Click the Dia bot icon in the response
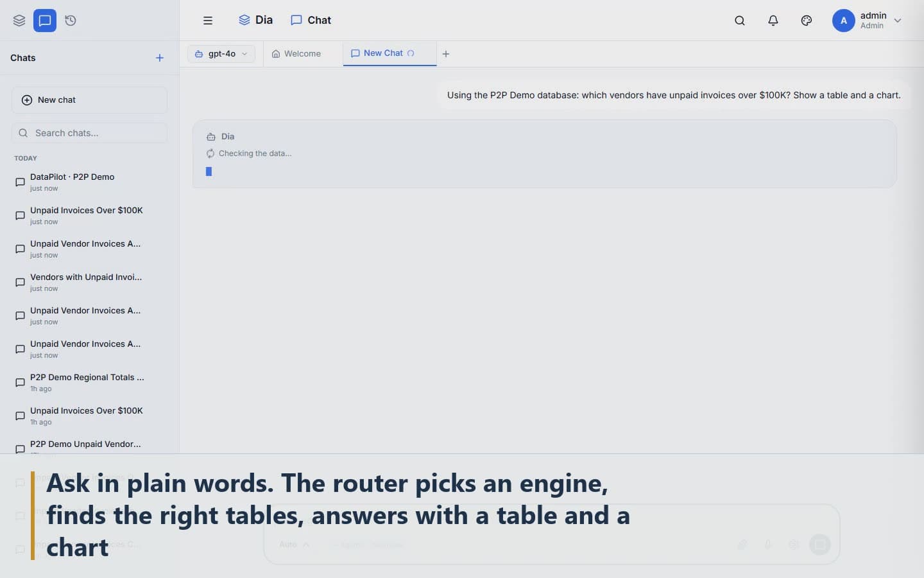924x578 pixels. coord(211,137)
